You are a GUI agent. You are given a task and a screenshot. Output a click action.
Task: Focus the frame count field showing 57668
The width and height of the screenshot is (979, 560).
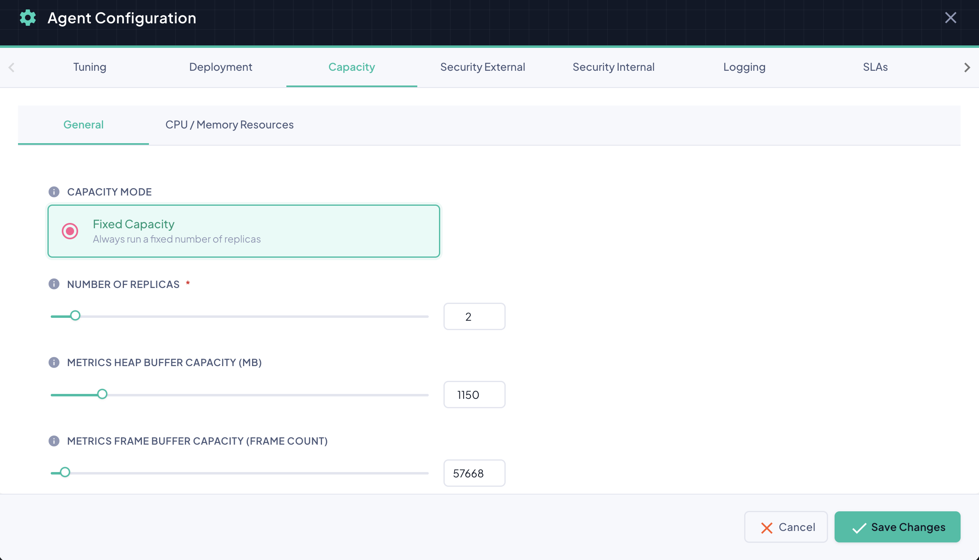[x=475, y=473]
